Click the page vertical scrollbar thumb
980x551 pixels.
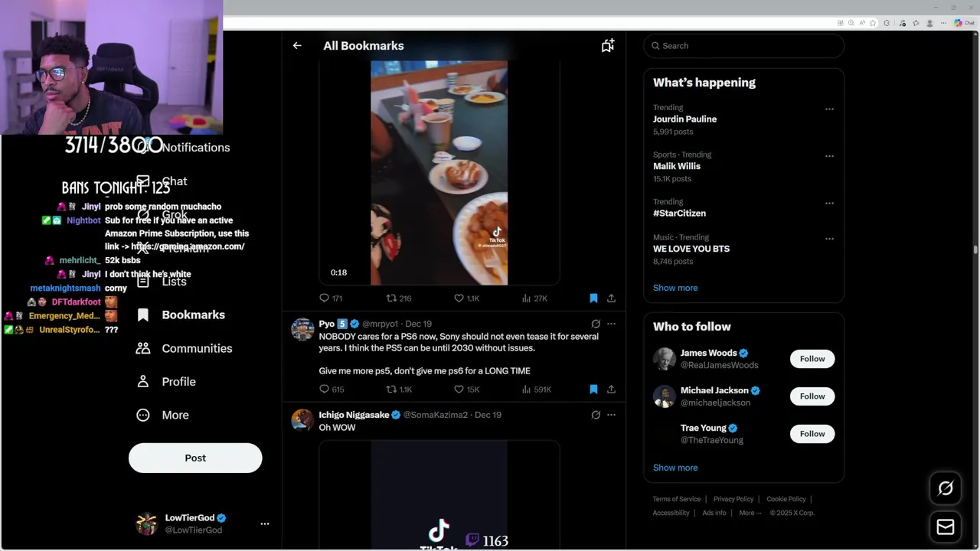975,249
